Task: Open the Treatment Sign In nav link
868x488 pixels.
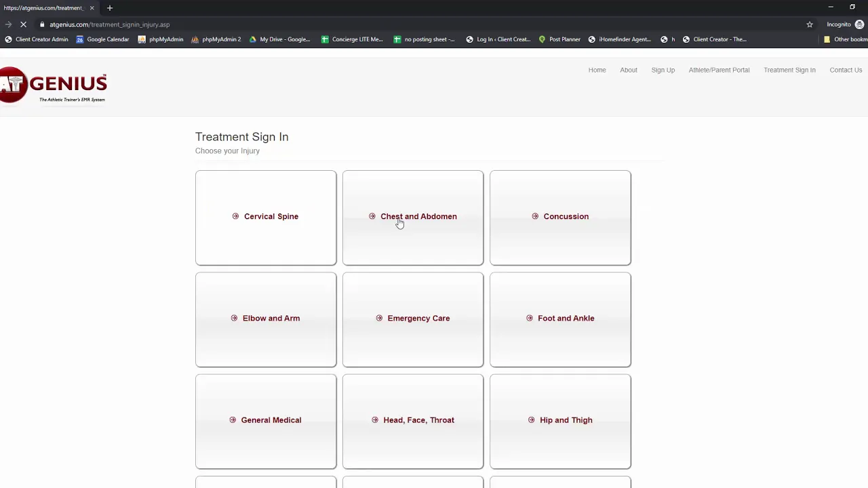Action: (789, 70)
